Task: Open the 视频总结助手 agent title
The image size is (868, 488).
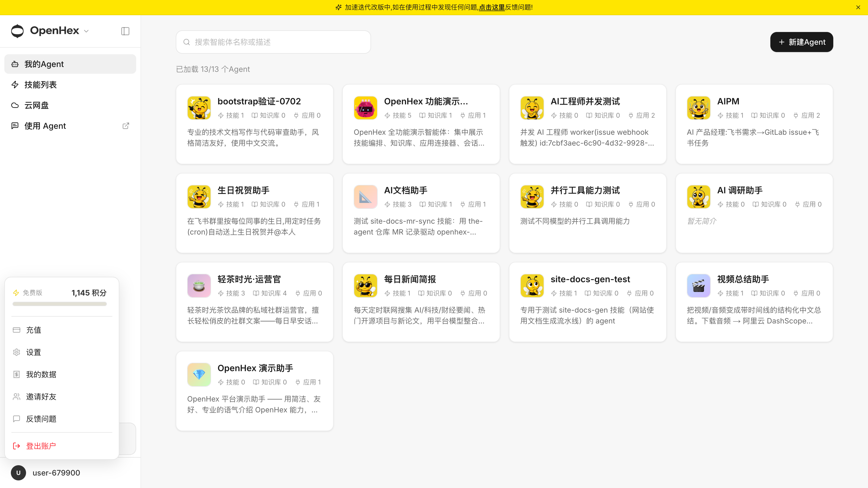Action: [743, 279]
